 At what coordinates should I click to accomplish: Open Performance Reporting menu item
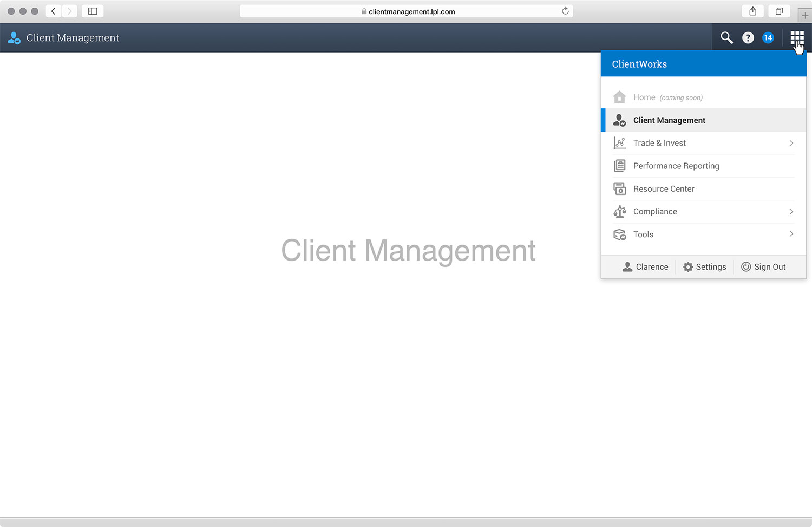click(676, 166)
